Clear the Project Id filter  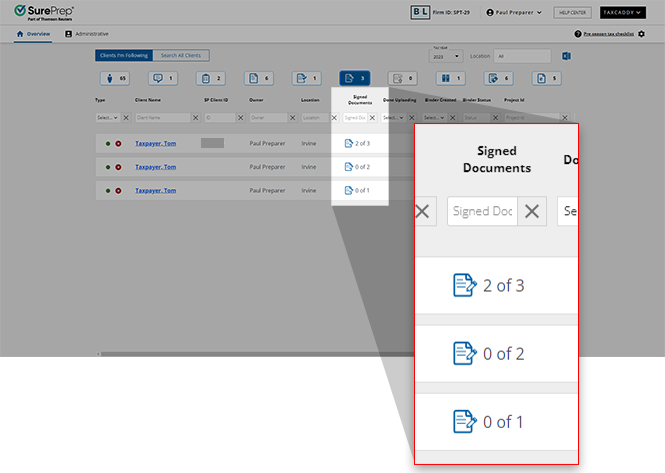(564, 118)
